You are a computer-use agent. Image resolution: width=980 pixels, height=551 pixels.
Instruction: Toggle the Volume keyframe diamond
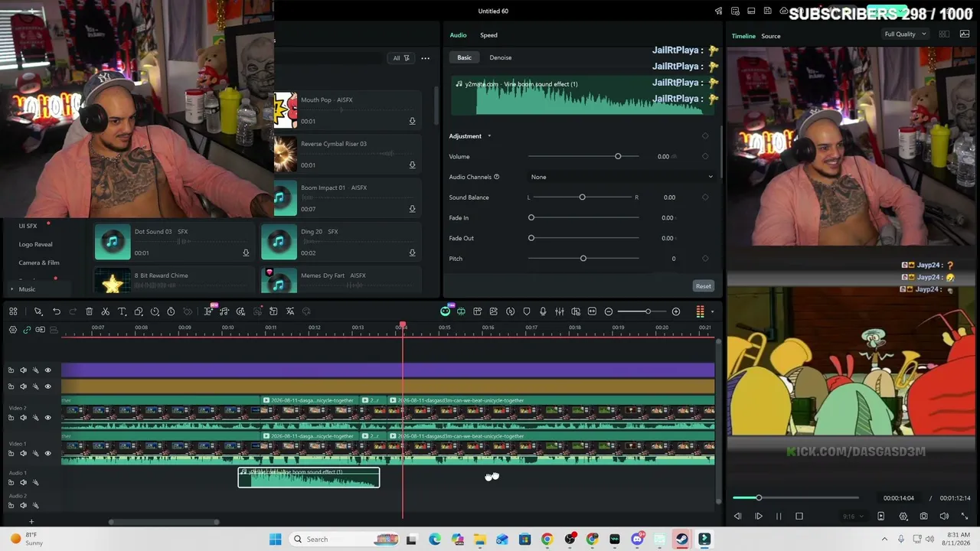(x=705, y=156)
